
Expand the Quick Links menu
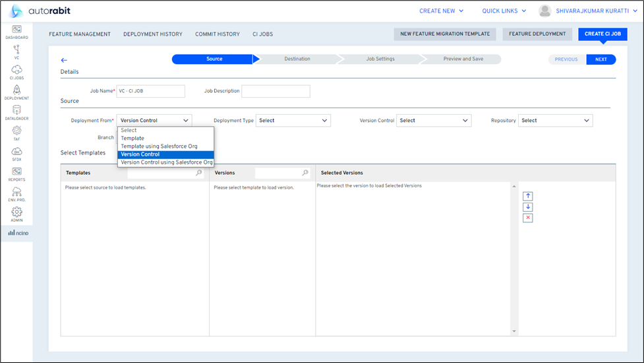point(504,11)
